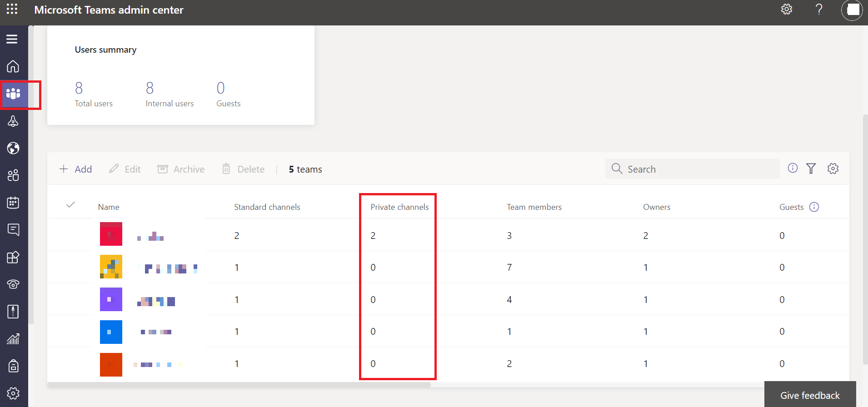The height and width of the screenshot is (407, 868).
Task: Click the info icon beside Guests column
Action: (814, 207)
